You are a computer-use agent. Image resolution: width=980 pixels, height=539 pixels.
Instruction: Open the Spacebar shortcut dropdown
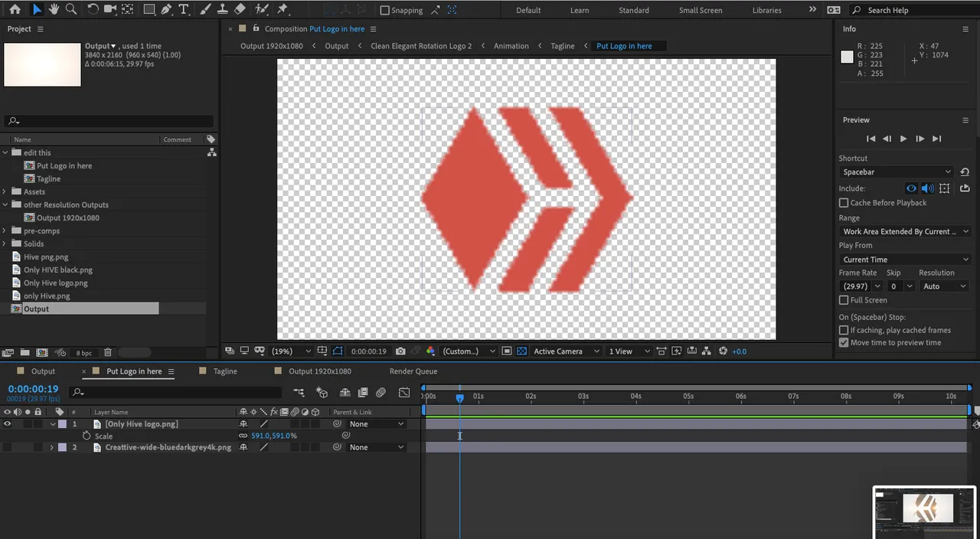897,172
